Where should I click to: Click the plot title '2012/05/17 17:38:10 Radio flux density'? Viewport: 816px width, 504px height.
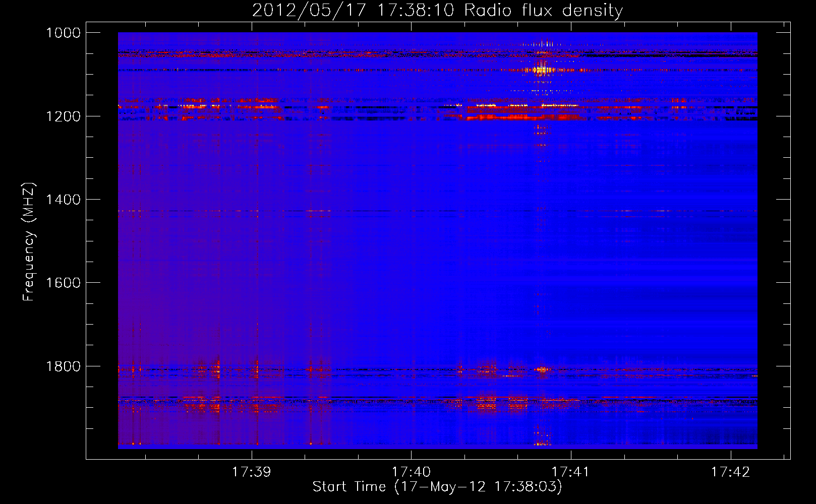[x=437, y=10]
